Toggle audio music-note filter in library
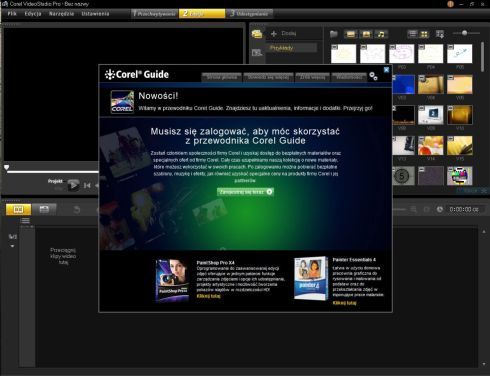Image resolution: width=490 pixels, height=376 pixels. click(x=381, y=34)
